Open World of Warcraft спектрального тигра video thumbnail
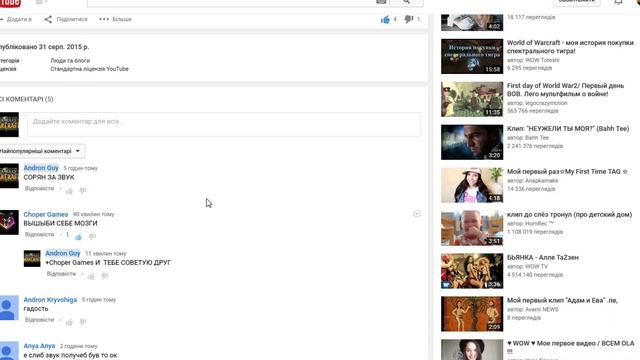Screen dimensions: 640x360 pyautogui.click(x=472, y=56)
